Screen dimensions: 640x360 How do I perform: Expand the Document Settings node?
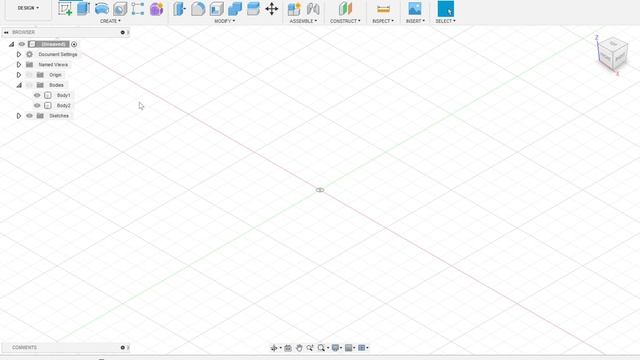(19, 54)
